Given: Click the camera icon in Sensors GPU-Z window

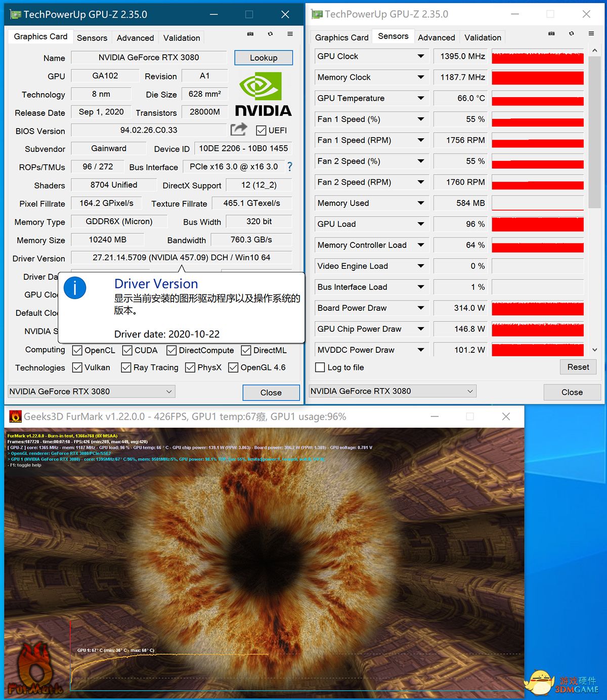Looking at the screenshot, I should (x=551, y=33).
